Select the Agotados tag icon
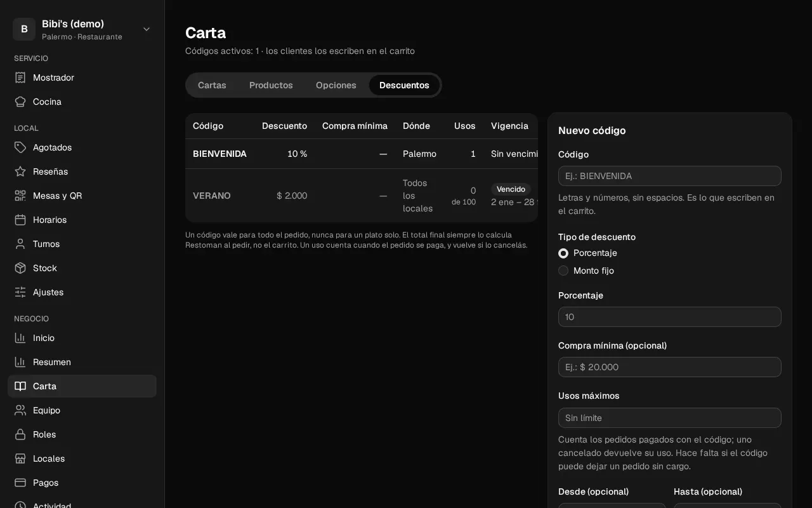 (20, 147)
